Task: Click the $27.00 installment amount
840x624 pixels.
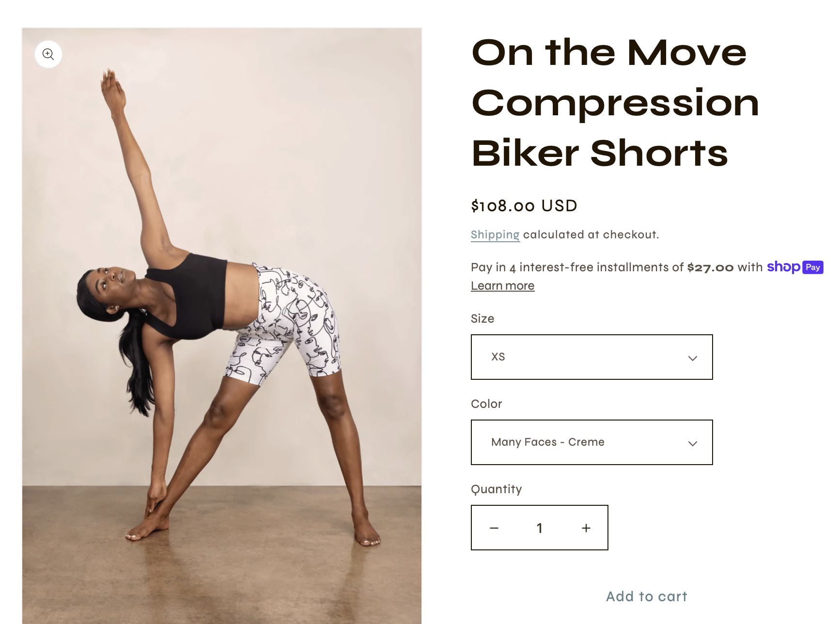Action: click(710, 267)
